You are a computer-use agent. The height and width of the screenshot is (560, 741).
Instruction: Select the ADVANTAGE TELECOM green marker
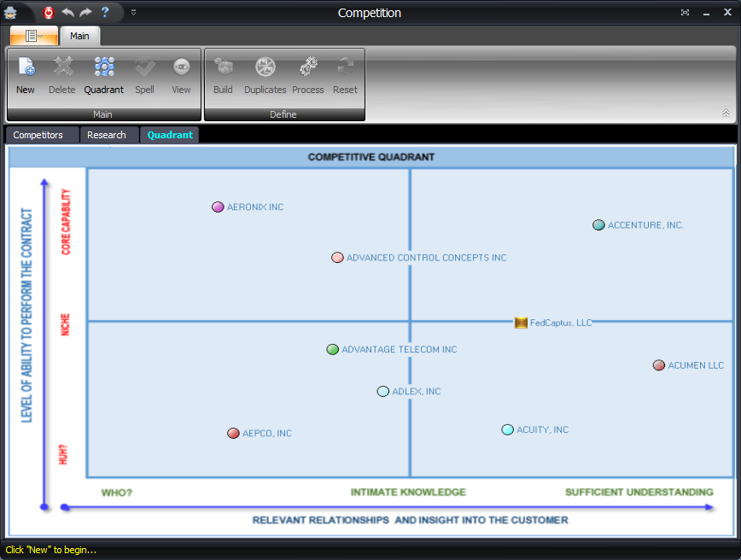pyautogui.click(x=332, y=349)
